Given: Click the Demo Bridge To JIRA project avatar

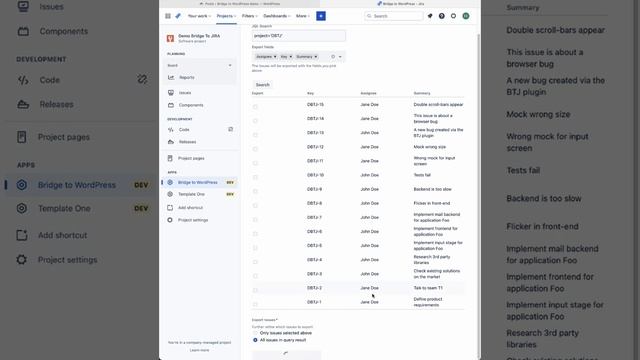Looking at the screenshot, I should 170,38.
